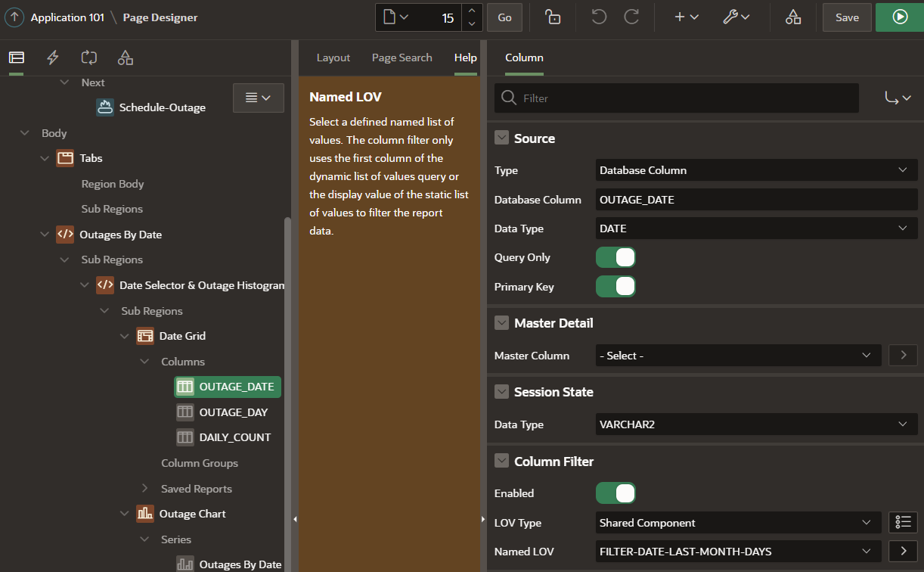
Task: Open the Source Type dropdown
Action: 756,170
